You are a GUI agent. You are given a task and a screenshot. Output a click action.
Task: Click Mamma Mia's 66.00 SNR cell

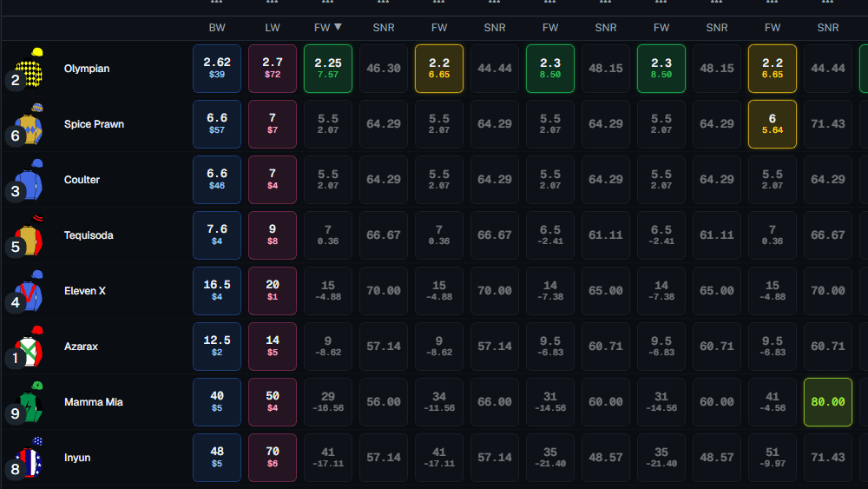coord(495,402)
